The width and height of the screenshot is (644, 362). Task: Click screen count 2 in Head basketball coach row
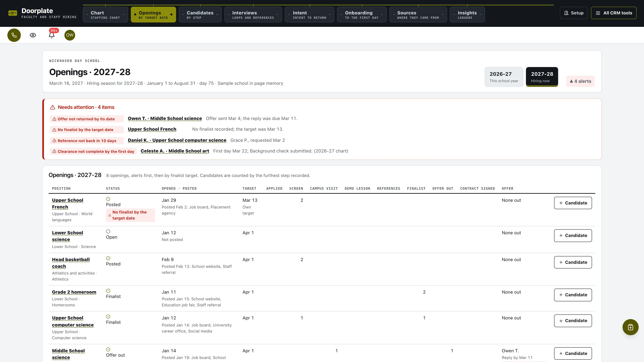(x=302, y=260)
